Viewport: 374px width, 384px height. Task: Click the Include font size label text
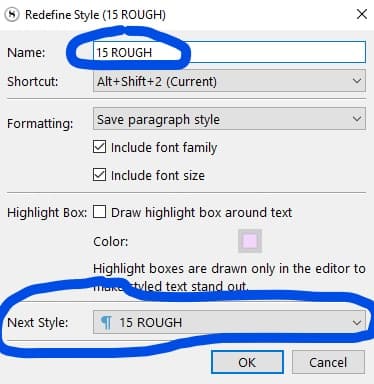(158, 175)
